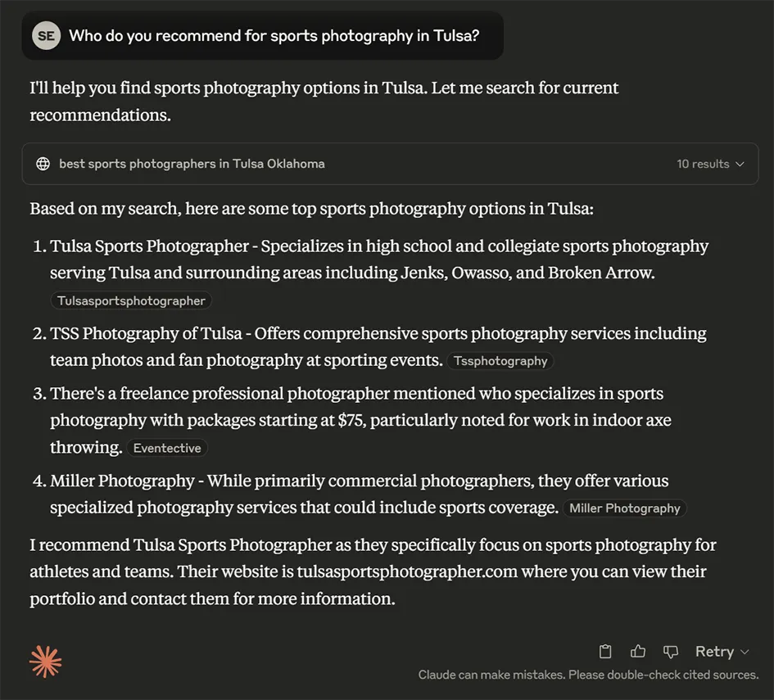Click tulsasportsphotographer.com website text
The width and height of the screenshot is (774, 700).
click(407, 571)
